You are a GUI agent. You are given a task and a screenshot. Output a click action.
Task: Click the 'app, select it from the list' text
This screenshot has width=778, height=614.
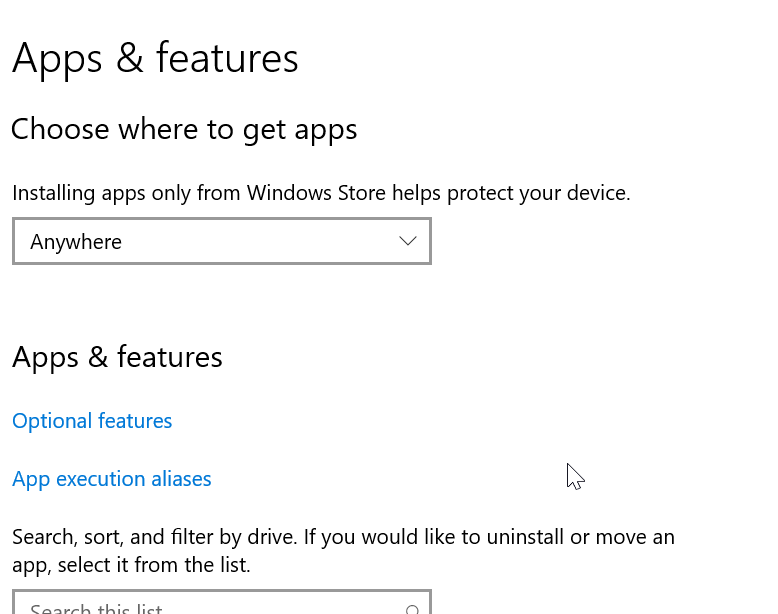point(131,565)
